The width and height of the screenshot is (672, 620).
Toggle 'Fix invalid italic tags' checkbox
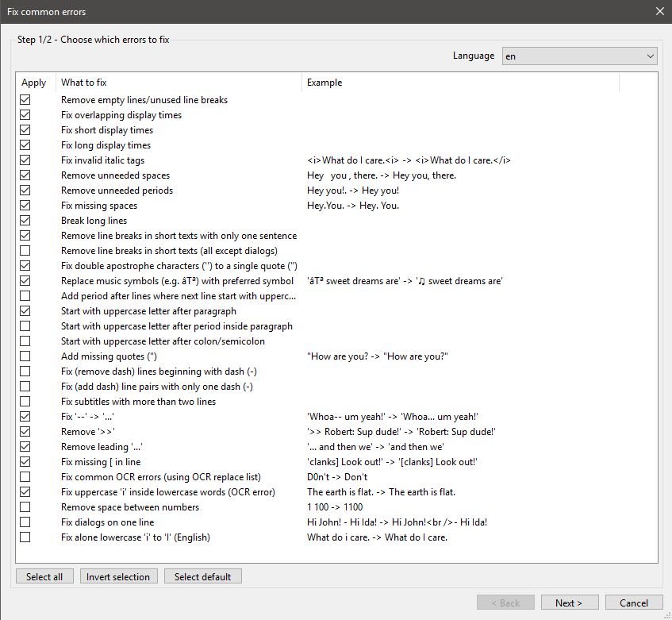pyautogui.click(x=25, y=160)
